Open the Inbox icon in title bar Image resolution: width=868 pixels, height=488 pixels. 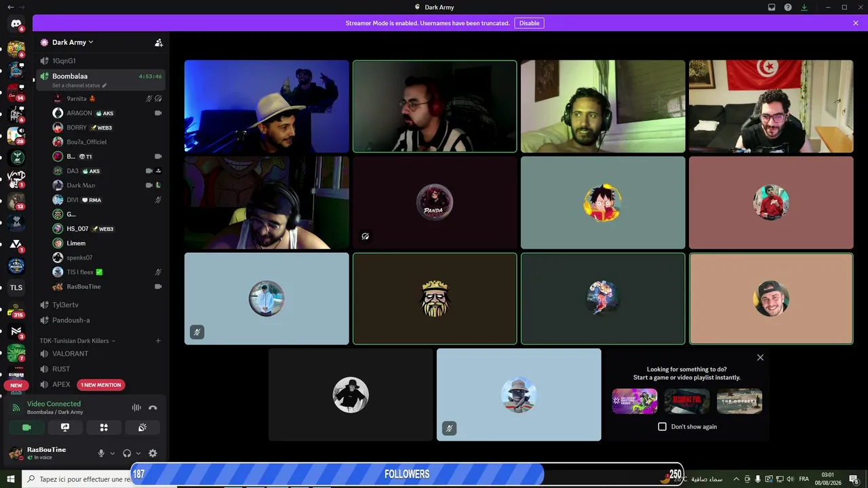pyautogui.click(x=772, y=7)
